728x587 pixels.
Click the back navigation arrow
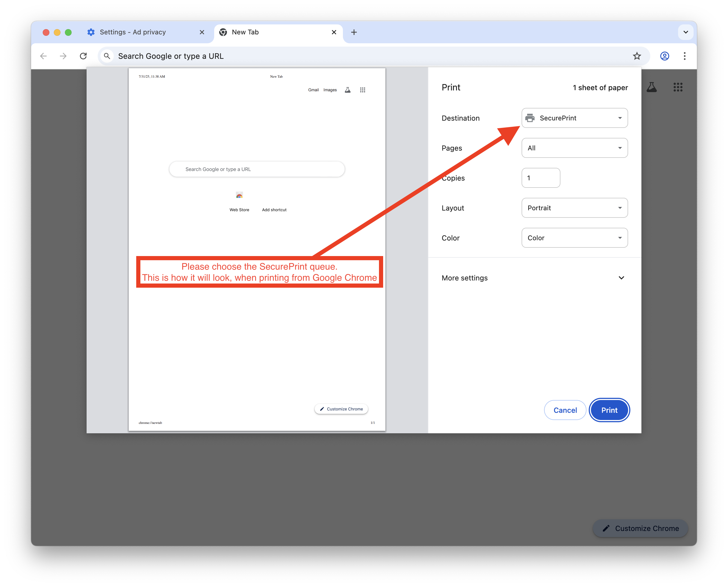click(x=43, y=56)
